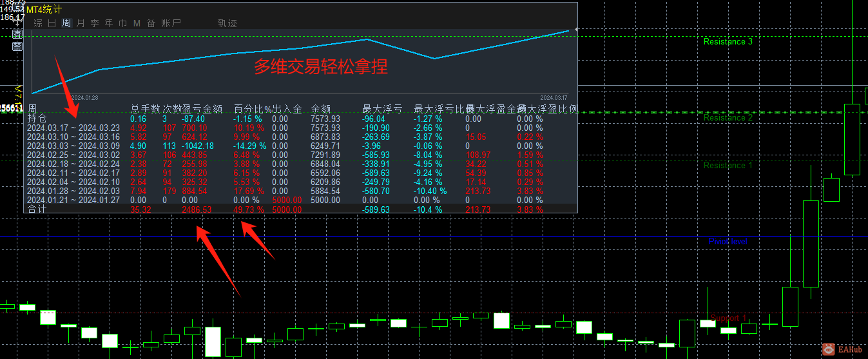The height and width of the screenshot is (359, 868).
Task: Click the upper small square icon below the move handle
Action: pos(17,34)
